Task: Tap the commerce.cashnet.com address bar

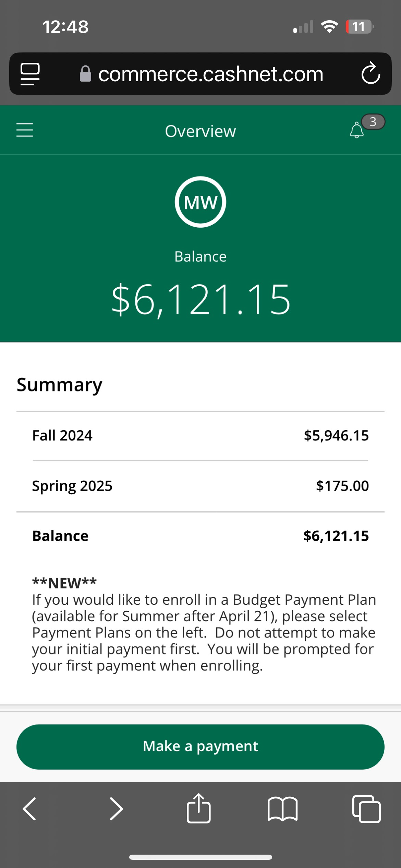Action: (210, 74)
